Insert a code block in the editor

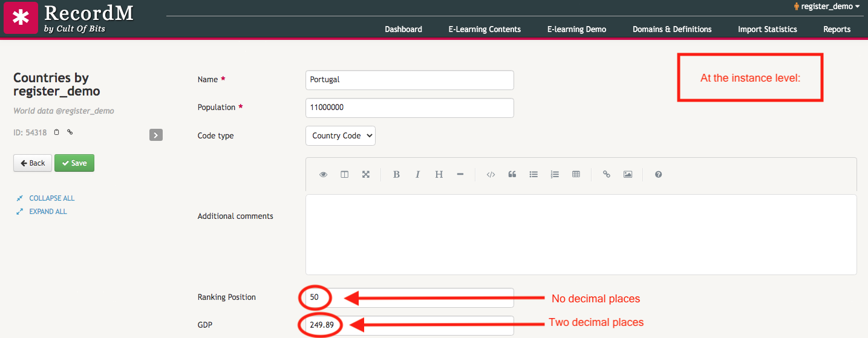pos(491,175)
